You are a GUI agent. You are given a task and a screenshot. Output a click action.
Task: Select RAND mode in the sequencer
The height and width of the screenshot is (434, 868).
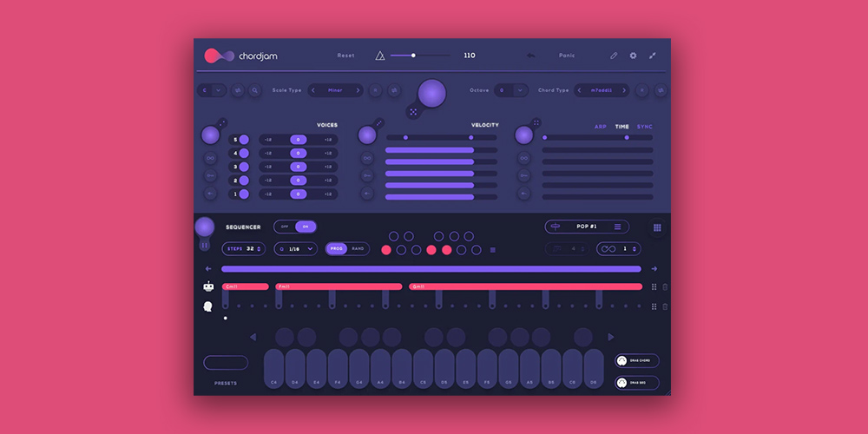[358, 249]
